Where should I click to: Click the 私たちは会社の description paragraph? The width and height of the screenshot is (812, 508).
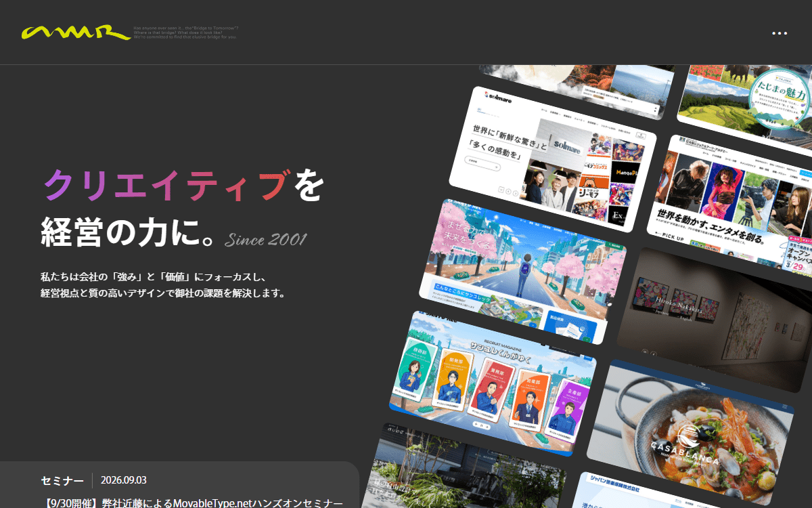pos(164,285)
